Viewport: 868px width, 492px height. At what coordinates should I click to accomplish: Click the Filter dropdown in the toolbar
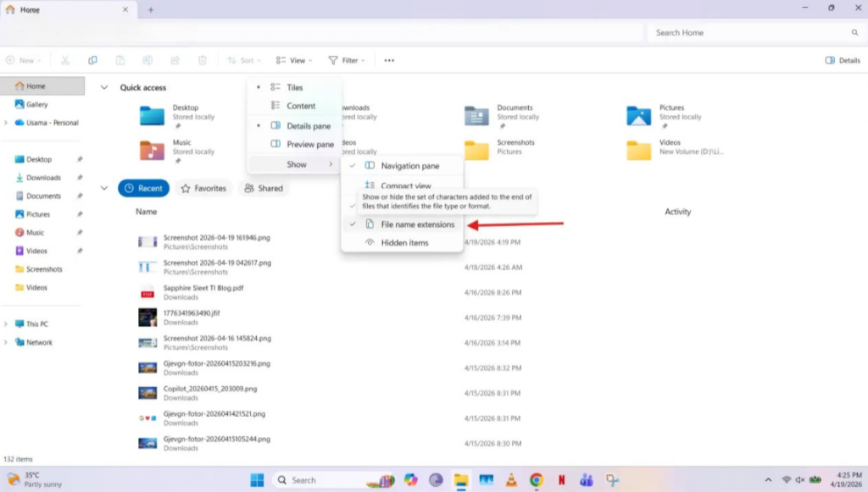[347, 60]
